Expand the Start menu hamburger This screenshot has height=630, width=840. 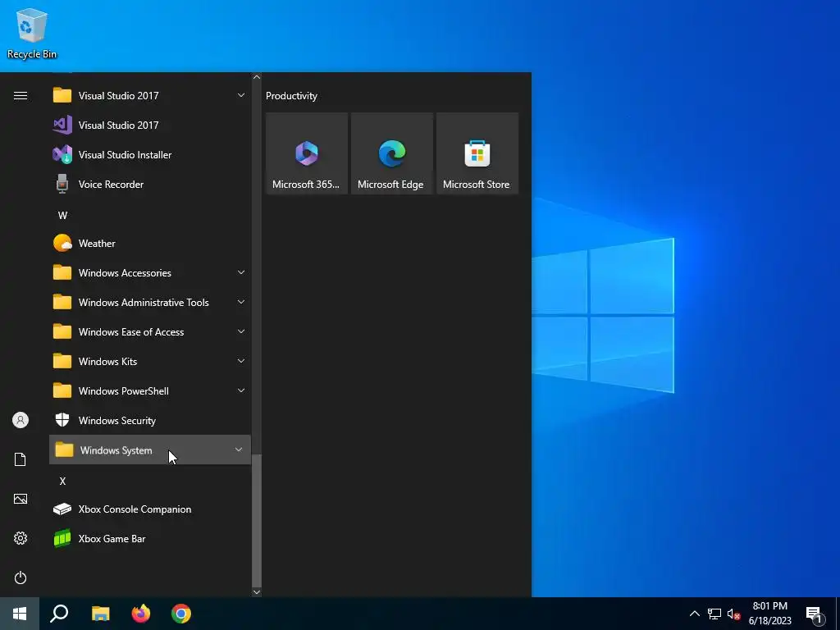pos(21,95)
